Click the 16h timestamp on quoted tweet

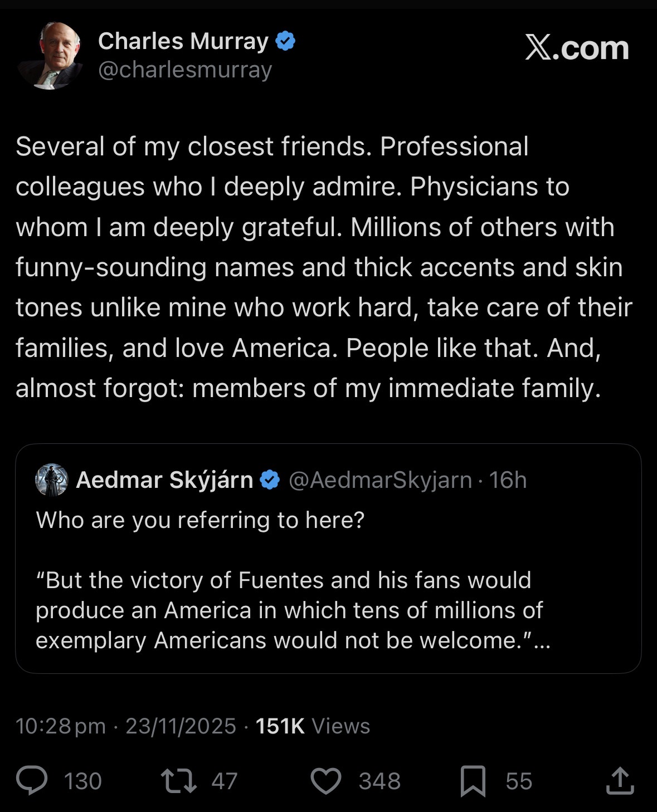click(508, 480)
